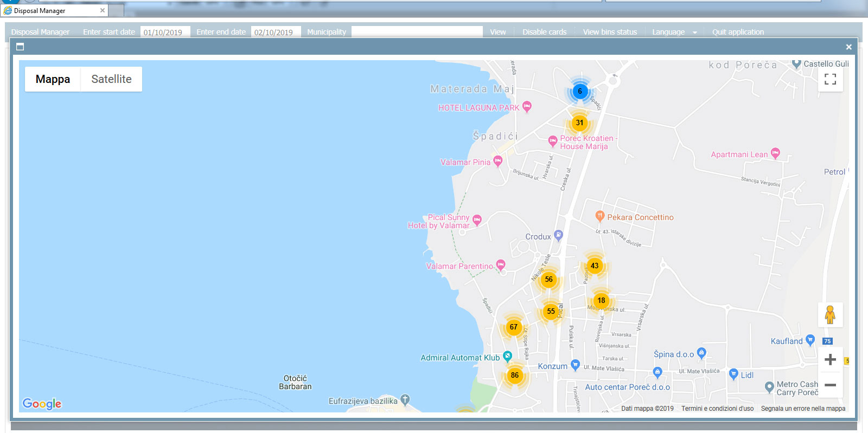Click the "Špadići" neighborhood label
Viewport: 868px width, 433px height.
[x=495, y=136]
